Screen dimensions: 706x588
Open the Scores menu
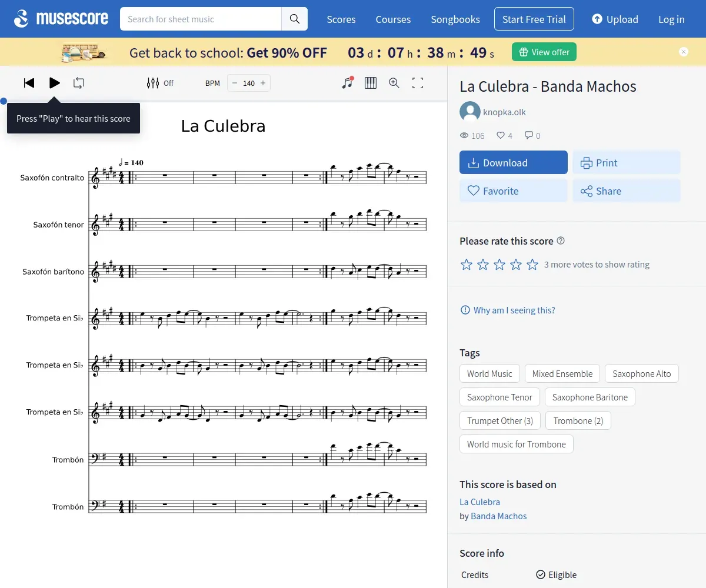point(341,19)
